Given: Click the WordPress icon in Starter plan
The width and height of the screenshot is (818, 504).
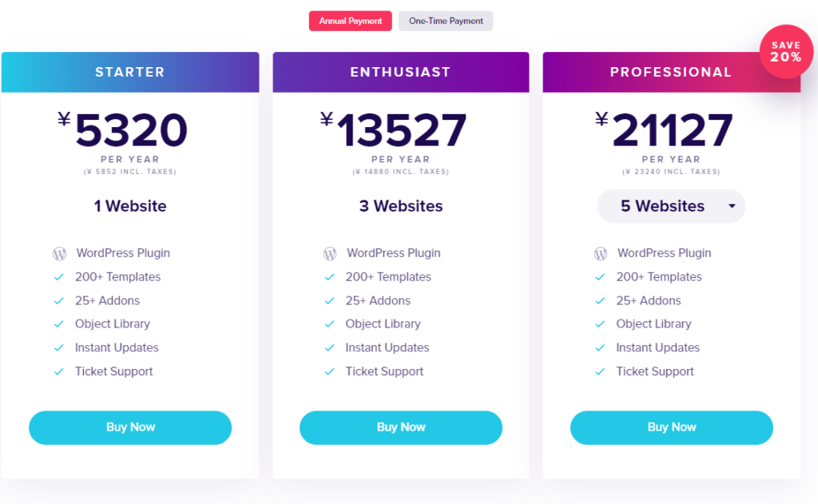Looking at the screenshot, I should [x=59, y=254].
